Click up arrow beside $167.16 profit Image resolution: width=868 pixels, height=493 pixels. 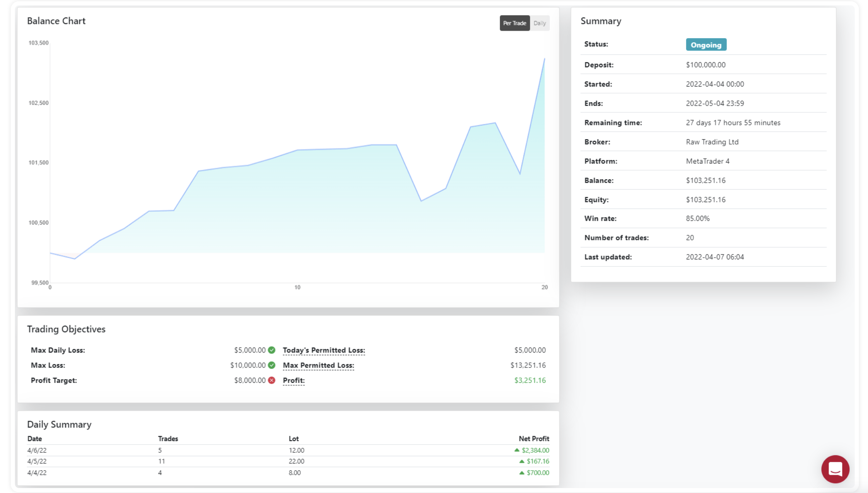[522, 461]
